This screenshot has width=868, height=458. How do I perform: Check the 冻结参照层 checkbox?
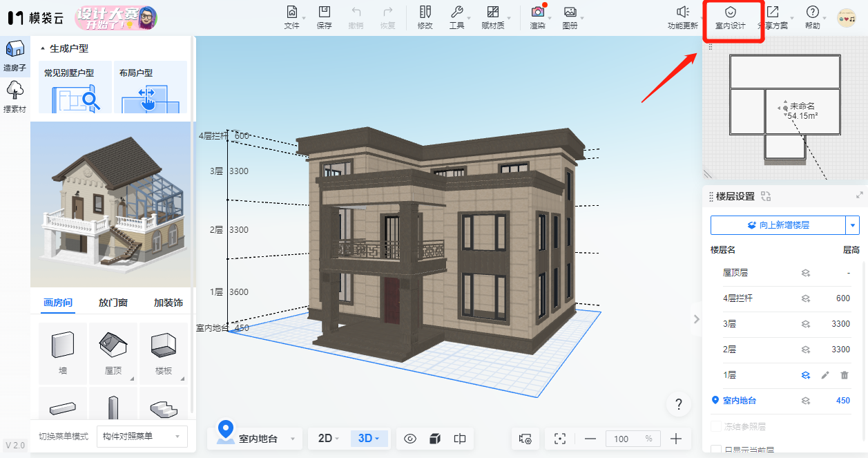(x=716, y=427)
